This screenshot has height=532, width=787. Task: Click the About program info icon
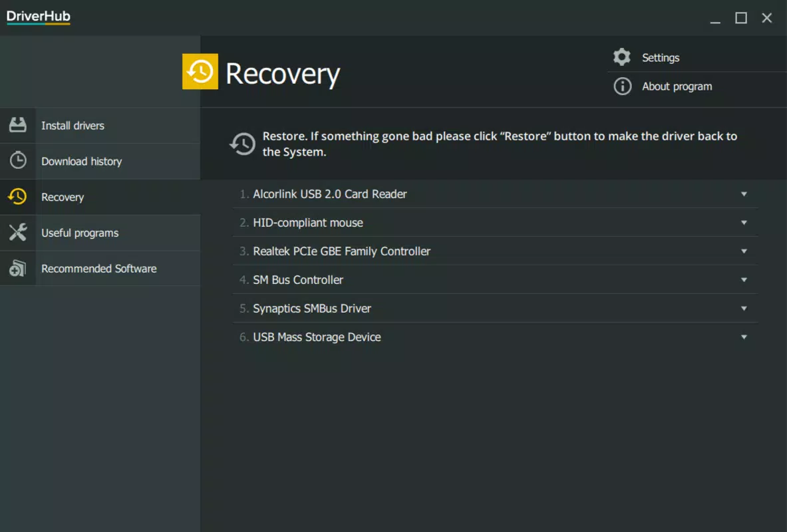623,86
